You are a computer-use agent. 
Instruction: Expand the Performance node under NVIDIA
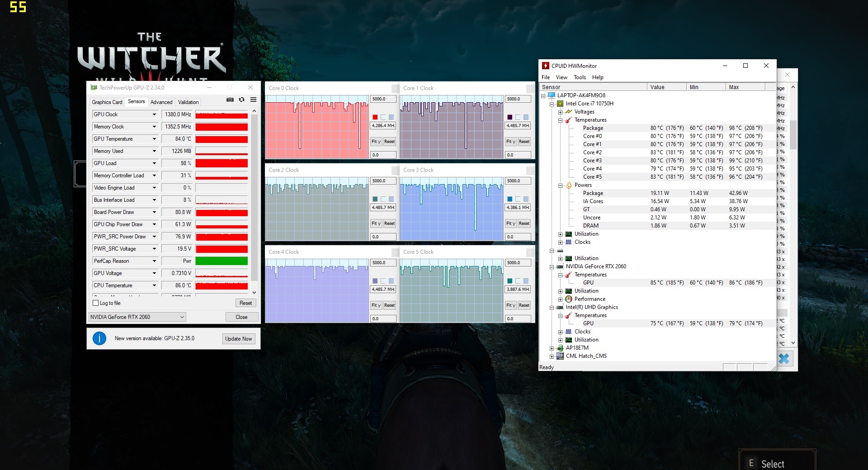(x=560, y=299)
